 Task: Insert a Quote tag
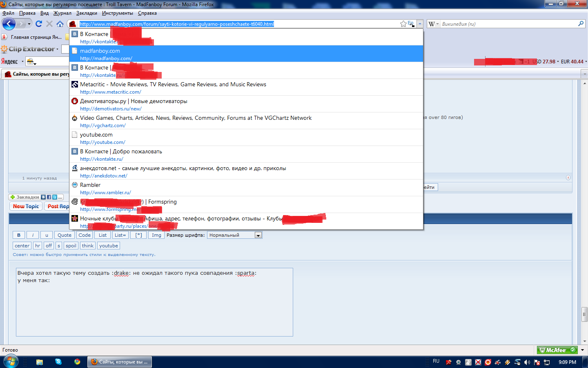tap(65, 235)
